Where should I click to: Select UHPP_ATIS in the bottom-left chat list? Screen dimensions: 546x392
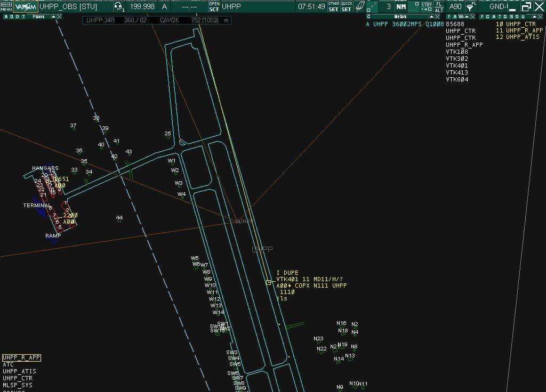pyautogui.click(x=19, y=371)
